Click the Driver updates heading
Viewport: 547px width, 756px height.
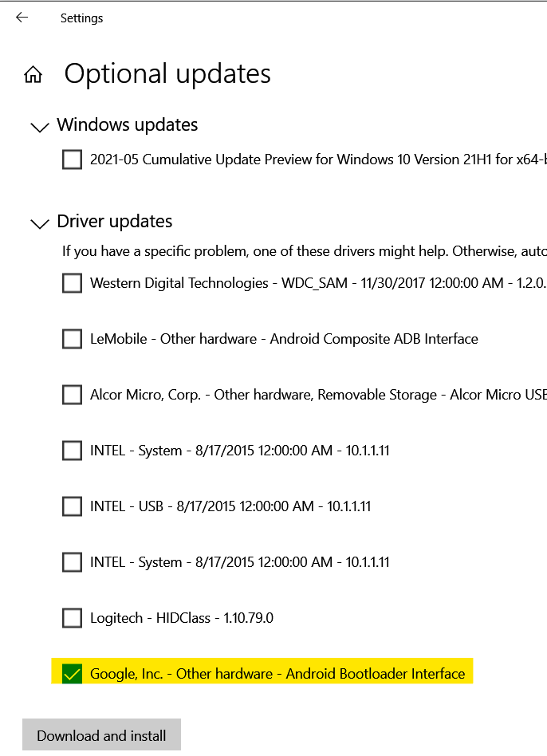115,222
